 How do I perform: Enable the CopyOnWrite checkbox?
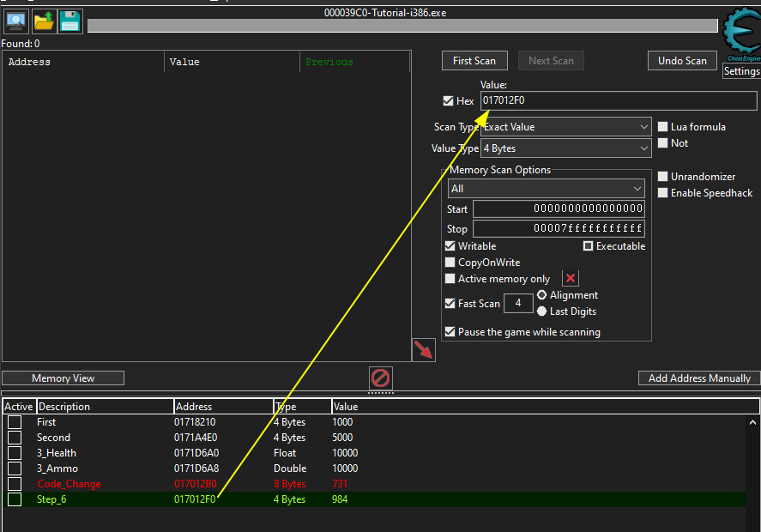[x=450, y=263]
